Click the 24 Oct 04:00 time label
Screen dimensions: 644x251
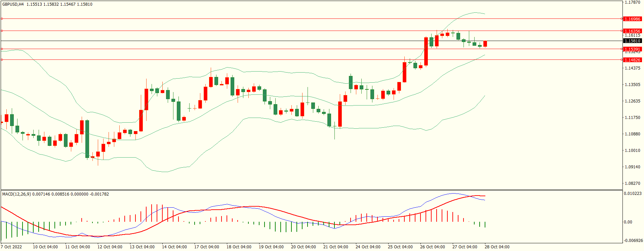coord(368,247)
